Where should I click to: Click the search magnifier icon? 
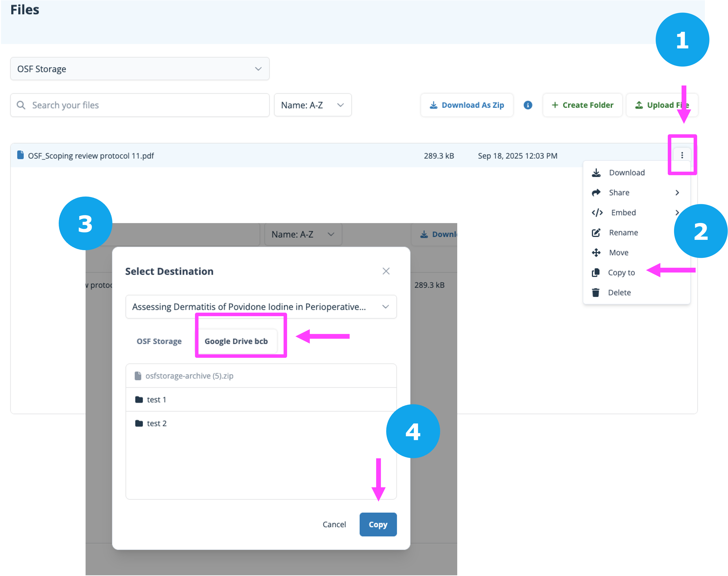tap(21, 105)
